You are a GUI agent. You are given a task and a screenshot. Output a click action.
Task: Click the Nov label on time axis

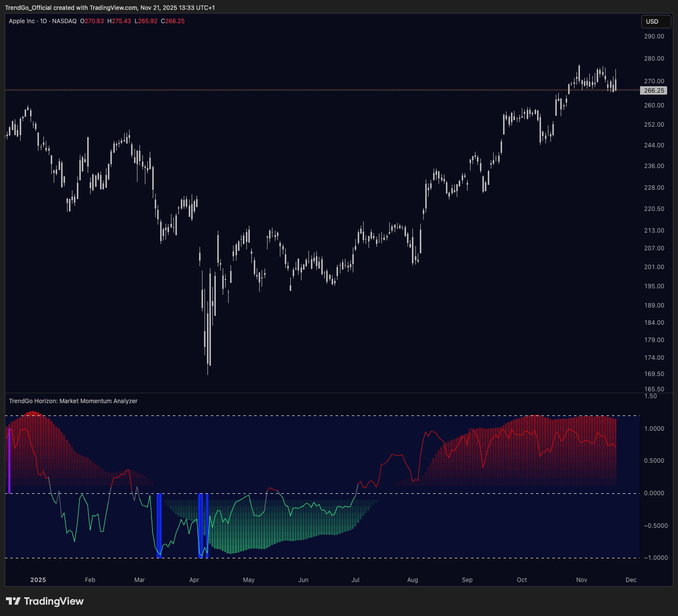coord(582,580)
